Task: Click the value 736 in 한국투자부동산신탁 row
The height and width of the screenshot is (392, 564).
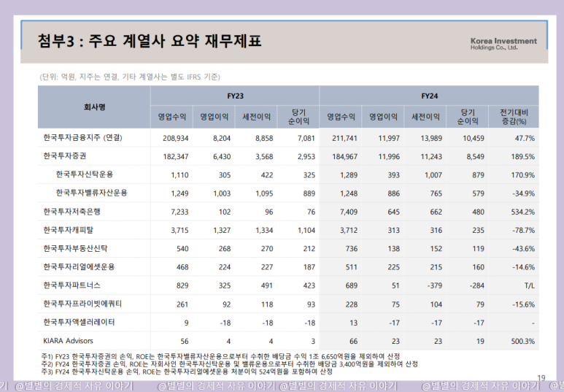Action: point(352,249)
